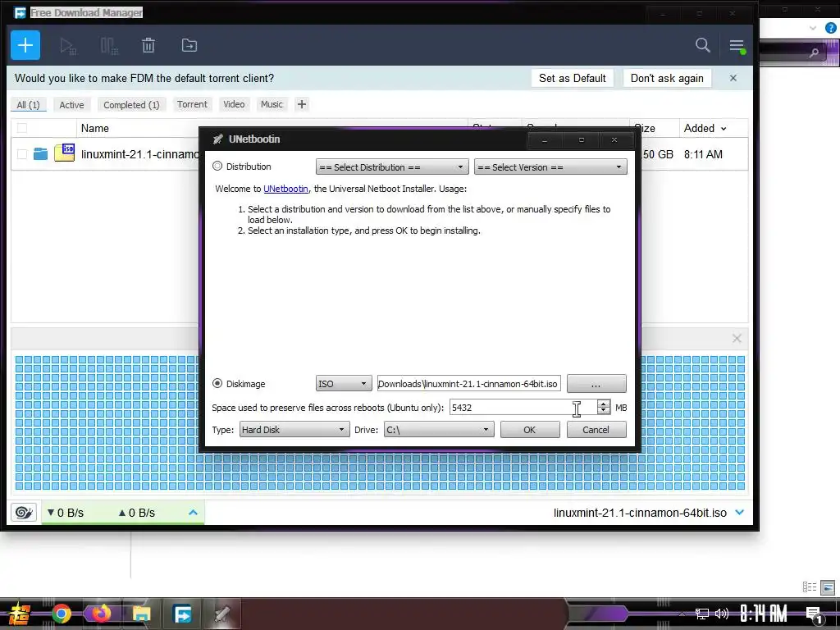Open the UNetbootin hyperlink

[285, 189]
